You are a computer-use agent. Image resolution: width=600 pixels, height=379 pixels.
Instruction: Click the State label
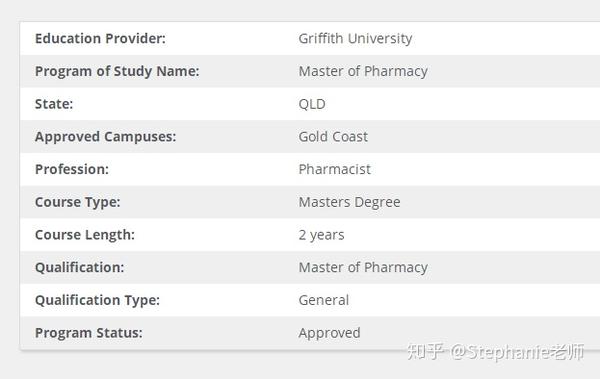[54, 104]
